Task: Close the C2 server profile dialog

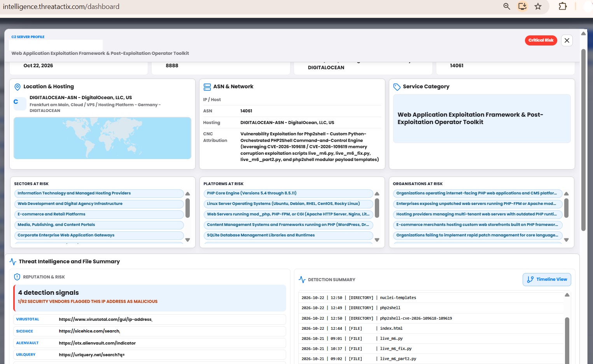Action: tap(567, 40)
